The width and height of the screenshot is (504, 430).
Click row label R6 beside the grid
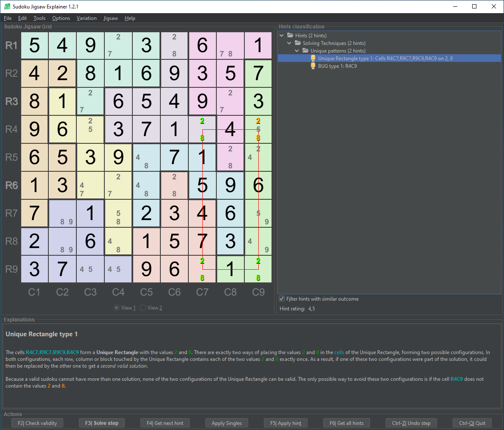pyautogui.click(x=11, y=185)
